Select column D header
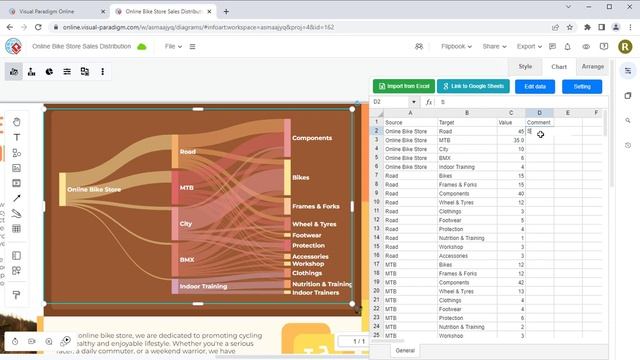The image size is (640, 360). pyautogui.click(x=539, y=113)
